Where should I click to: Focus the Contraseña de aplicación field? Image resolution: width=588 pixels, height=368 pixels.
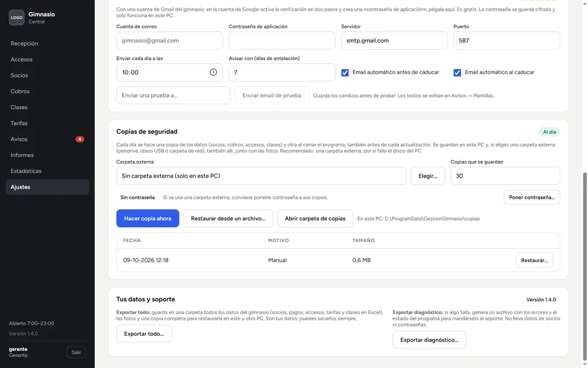tap(282, 40)
